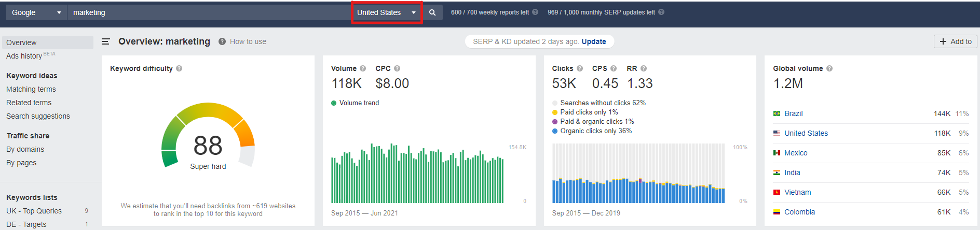Image resolution: width=980 pixels, height=230 pixels.
Task: Click the 1.33 RR value
Action: (x=640, y=83)
